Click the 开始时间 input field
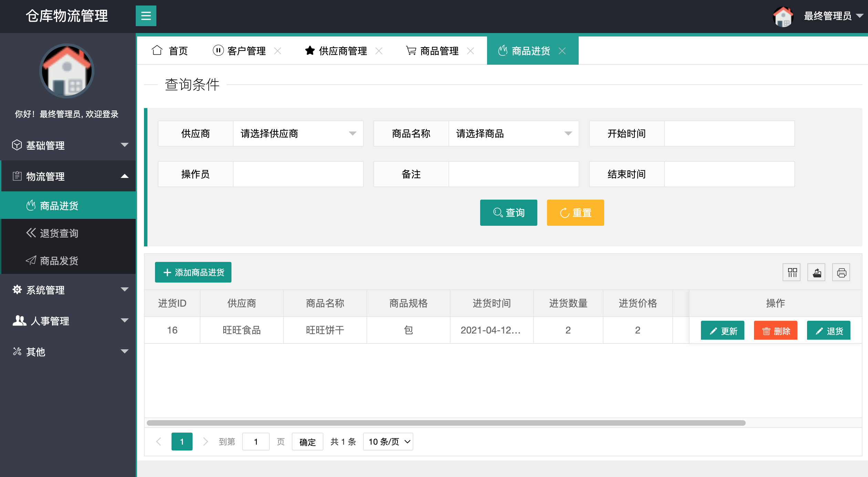The image size is (868, 477). pos(730,134)
